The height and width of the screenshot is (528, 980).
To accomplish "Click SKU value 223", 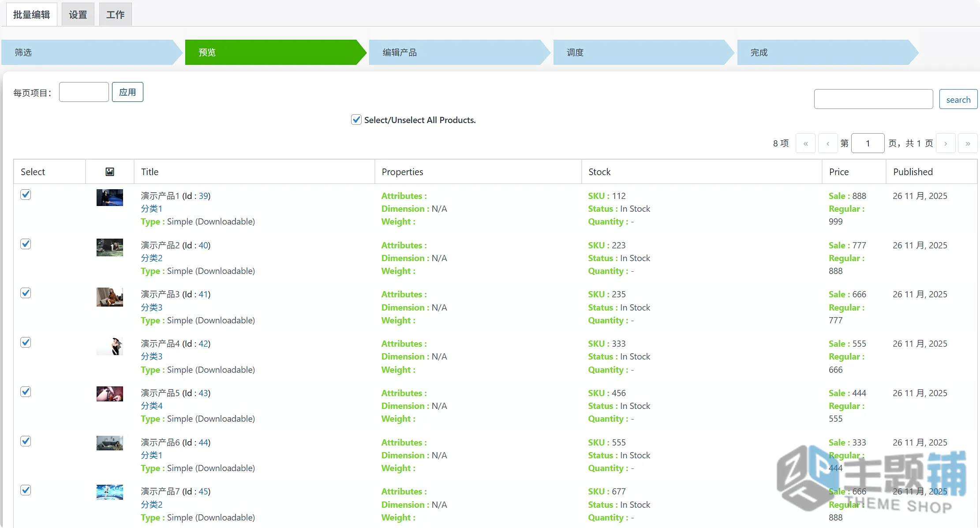I will 619,245.
